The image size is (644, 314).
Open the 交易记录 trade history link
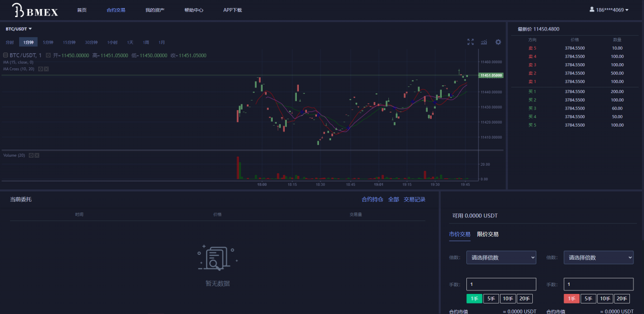click(414, 199)
